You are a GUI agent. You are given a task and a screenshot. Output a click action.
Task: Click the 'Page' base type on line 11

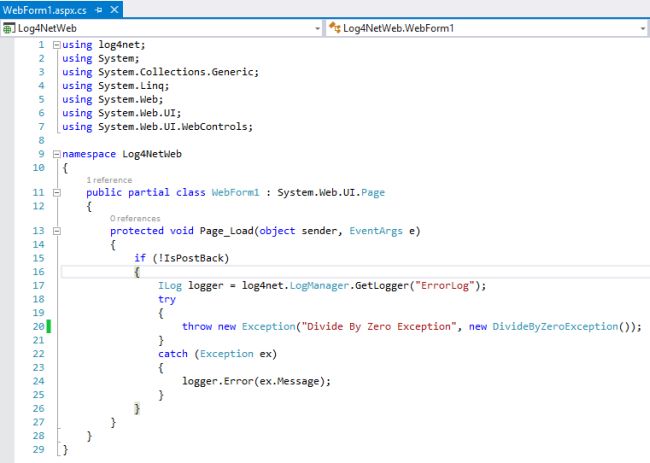[373, 193]
